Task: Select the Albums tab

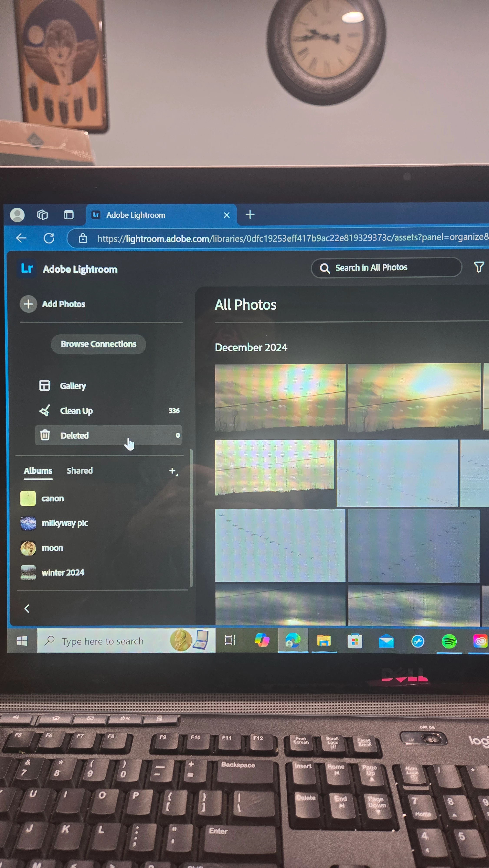Action: click(38, 471)
